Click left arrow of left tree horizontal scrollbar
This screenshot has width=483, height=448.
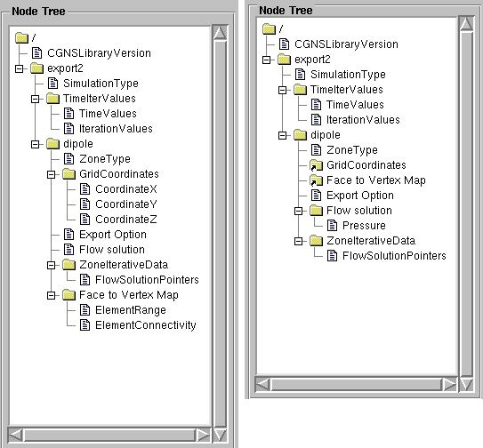(15, 436)
